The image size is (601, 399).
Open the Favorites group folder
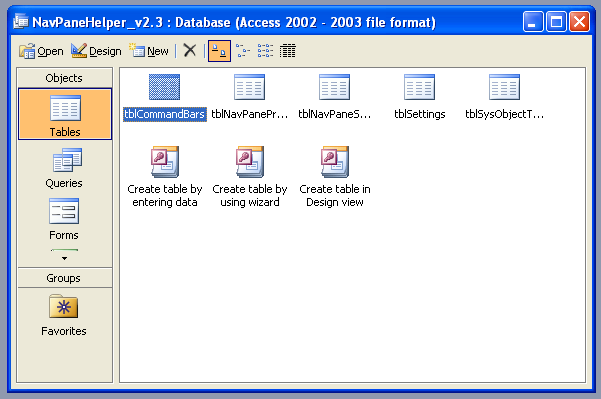64,315
